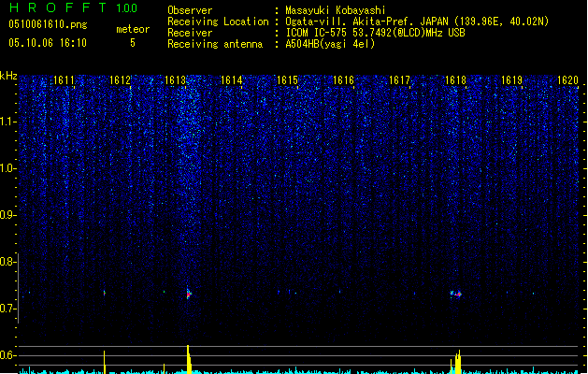Click the Receiver field label
Image resolution: width=588 pixels, height=374 pixels.
[190, 33]
